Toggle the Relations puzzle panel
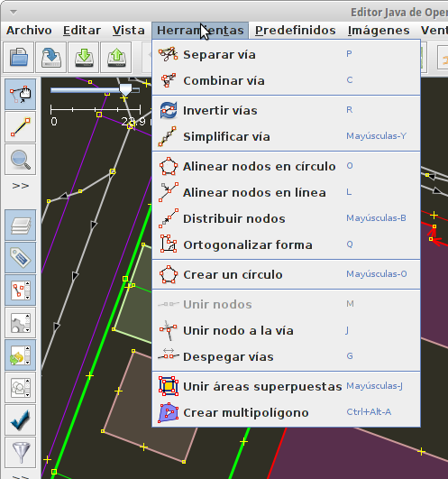 coord(20,323)
